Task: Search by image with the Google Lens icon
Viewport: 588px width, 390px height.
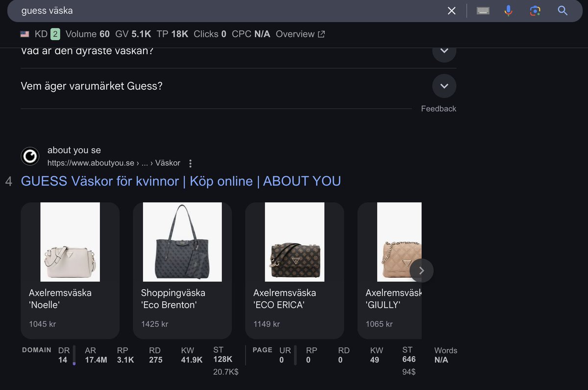Action: [535, 11]
